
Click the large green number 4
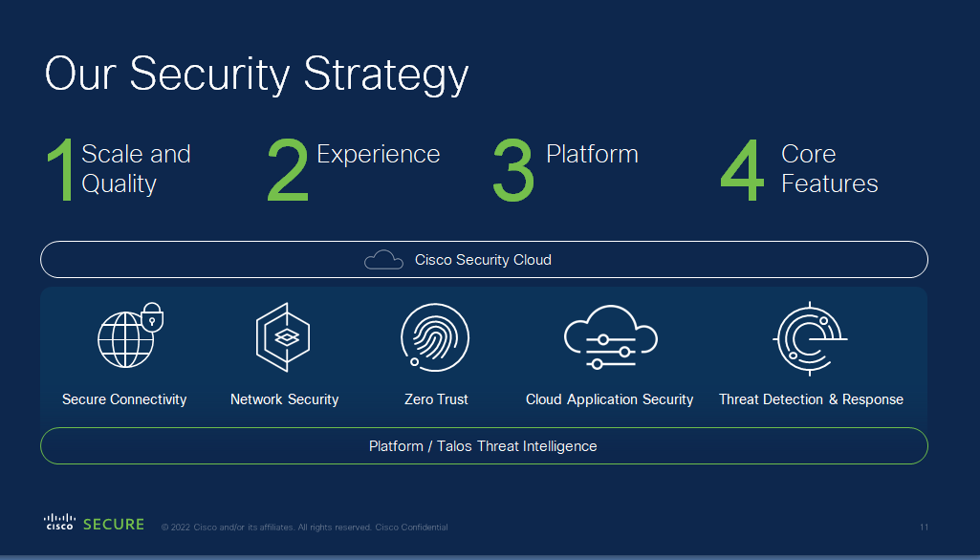point(743,170)
